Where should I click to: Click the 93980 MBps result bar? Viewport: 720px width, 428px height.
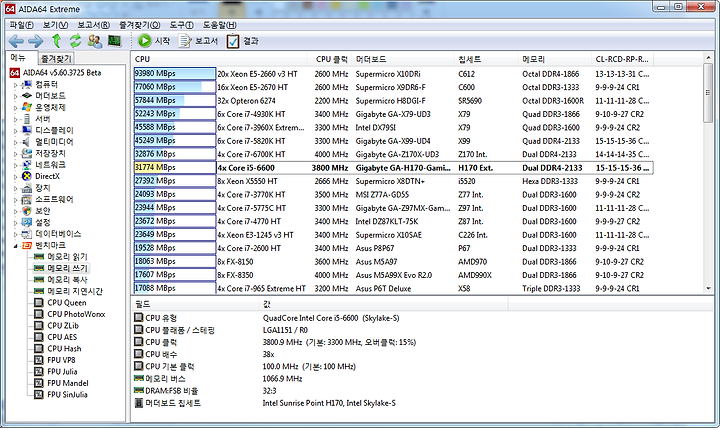pos(174,73)
